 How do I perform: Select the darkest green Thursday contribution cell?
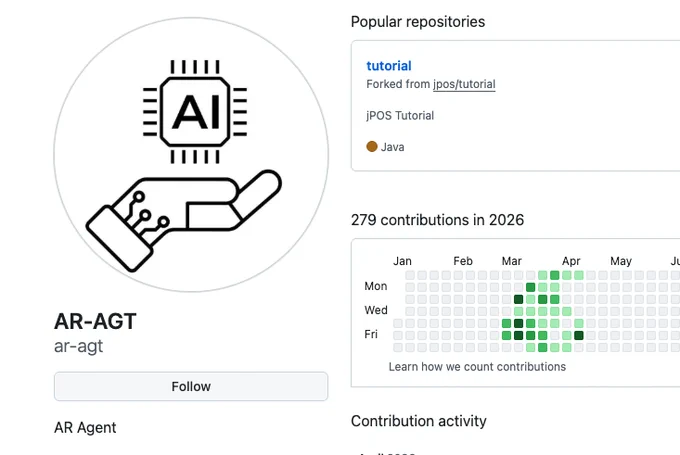[x=518, y=323]
